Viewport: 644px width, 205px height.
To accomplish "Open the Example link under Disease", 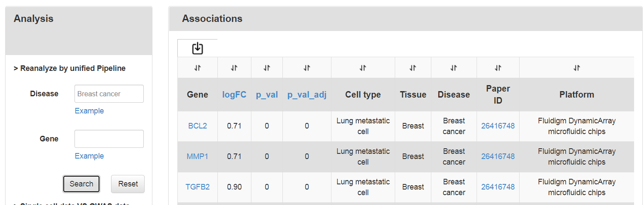I will pyautogui.click(x=89, y=111).
